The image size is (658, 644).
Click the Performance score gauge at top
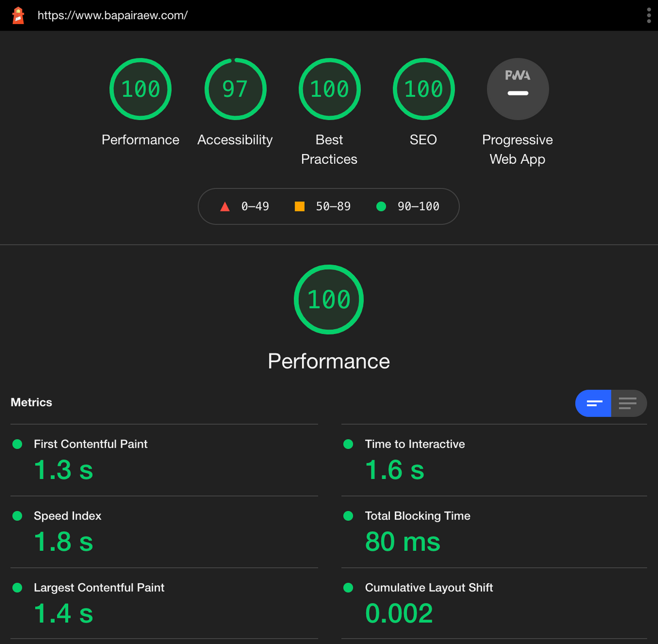coord(140,89)
